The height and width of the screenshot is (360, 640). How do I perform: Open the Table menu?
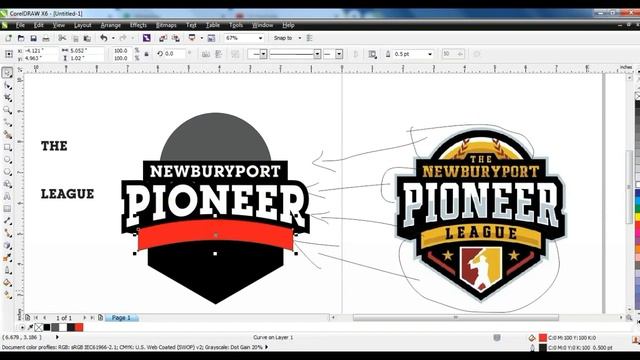point(213,25)
